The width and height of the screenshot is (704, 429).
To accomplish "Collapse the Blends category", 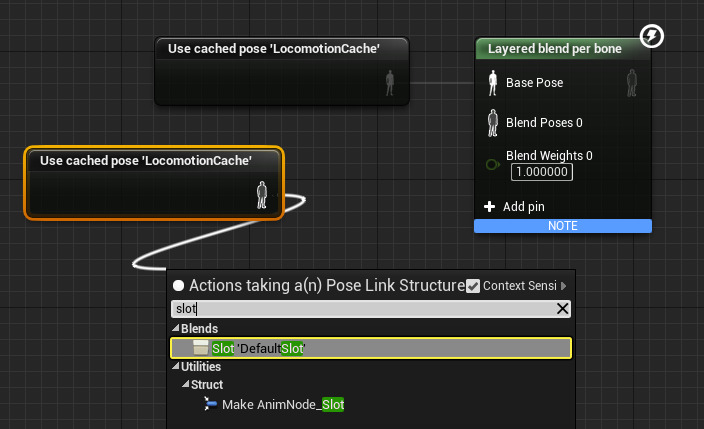I will coord(177,329).
